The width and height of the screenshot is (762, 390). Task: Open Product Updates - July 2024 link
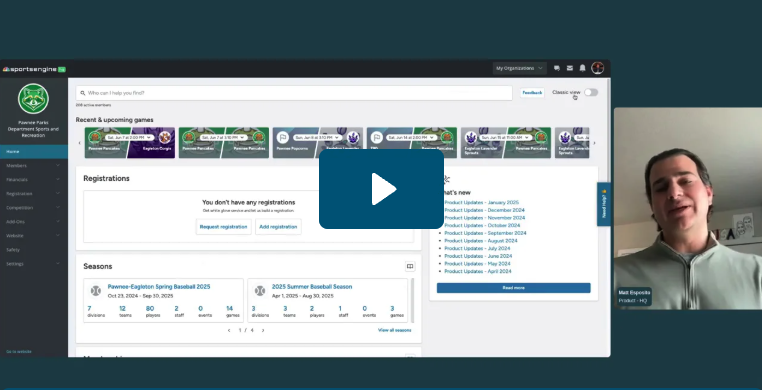coord(477,249)
